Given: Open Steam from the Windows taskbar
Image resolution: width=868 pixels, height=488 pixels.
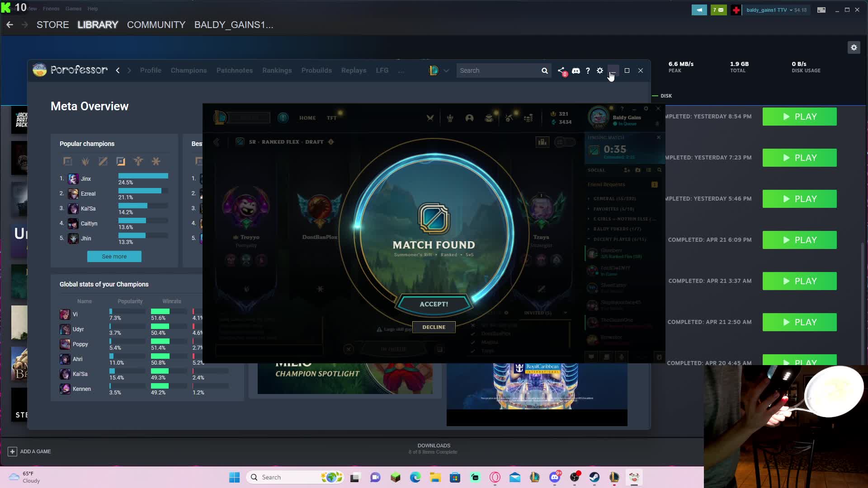Looking at the screenshot, I should pos(594,477).
